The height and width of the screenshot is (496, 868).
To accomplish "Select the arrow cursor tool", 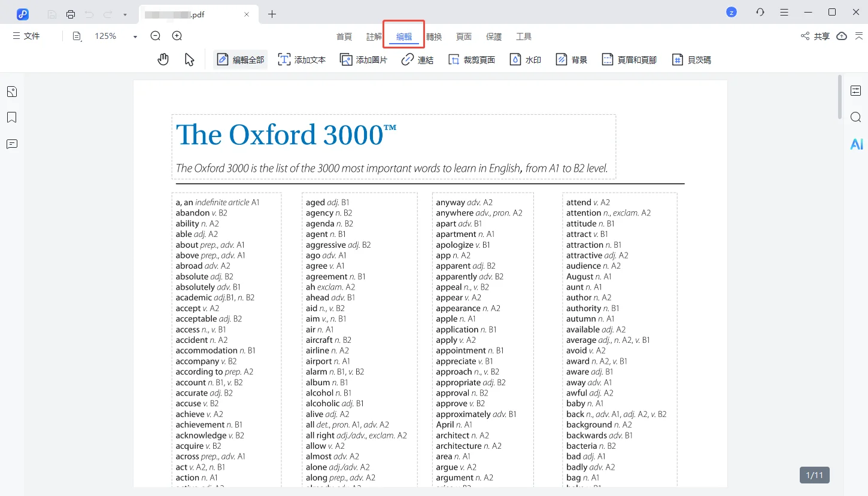I will [189, 59].
